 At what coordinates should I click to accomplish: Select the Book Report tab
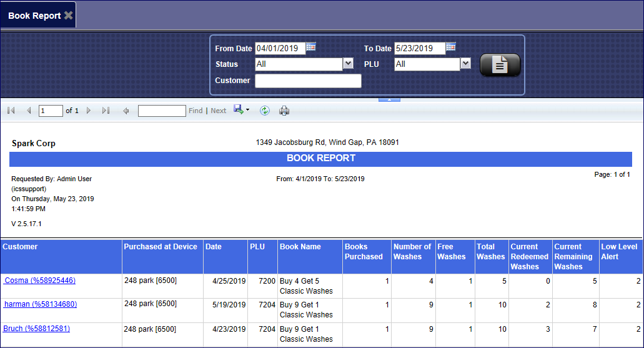click(x=34, y=16)
